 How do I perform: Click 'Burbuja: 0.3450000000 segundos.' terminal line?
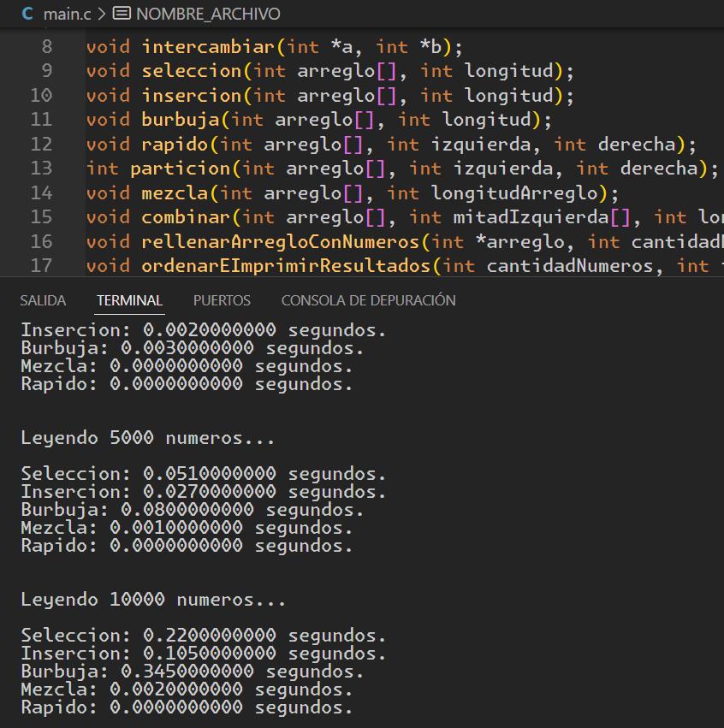coord(193,672)
